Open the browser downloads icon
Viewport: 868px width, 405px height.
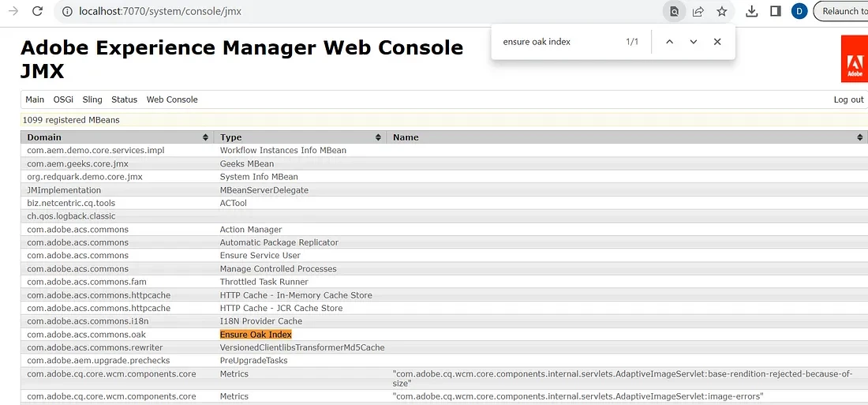tap(751, 11)
